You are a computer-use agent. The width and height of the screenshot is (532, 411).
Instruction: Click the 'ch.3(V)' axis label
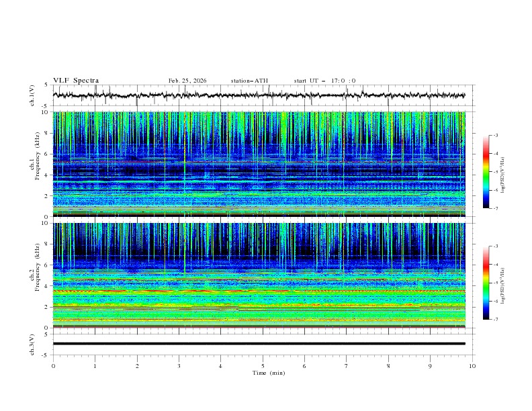pyautogui.click(x=32, y=345)
